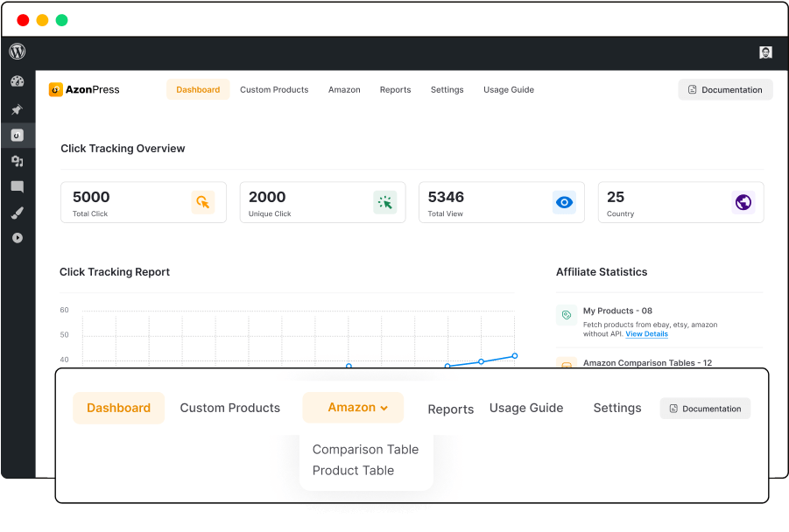This screenshot has width=789, height=532.
Task: Choose Comparison Table from Amazon menu
Action: click(x=365, y=450)
